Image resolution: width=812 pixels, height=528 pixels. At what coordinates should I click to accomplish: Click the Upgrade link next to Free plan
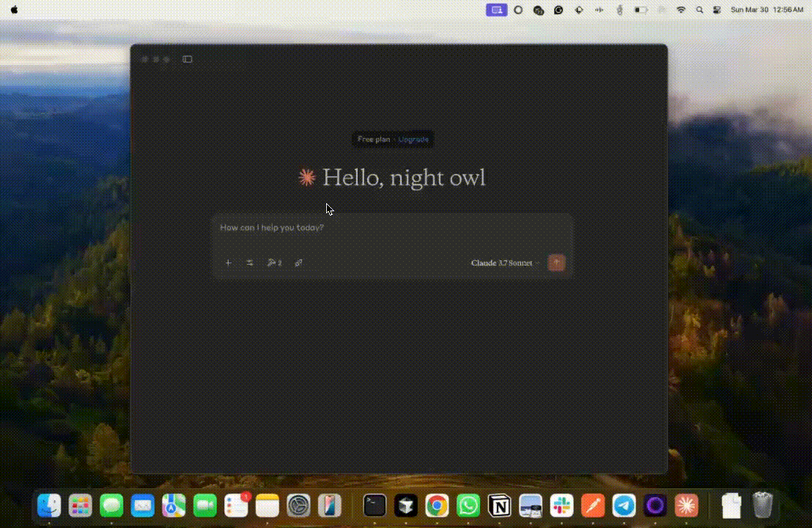(413, 139)
